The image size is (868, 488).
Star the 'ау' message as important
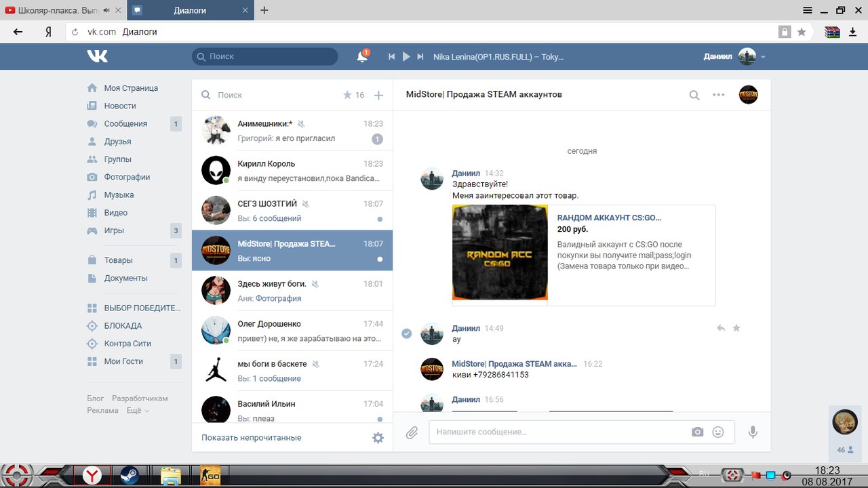click(x=736, y=328)
